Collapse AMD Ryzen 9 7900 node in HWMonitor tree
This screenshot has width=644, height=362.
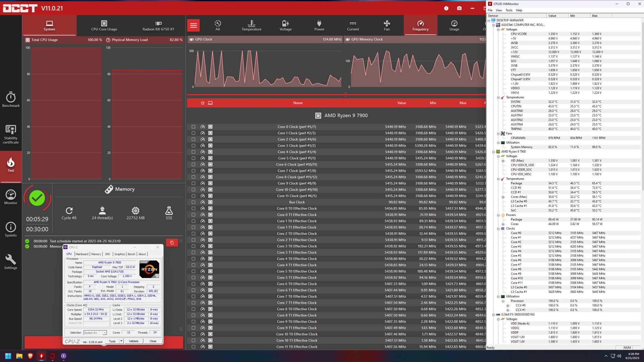[x=493, y=152]
